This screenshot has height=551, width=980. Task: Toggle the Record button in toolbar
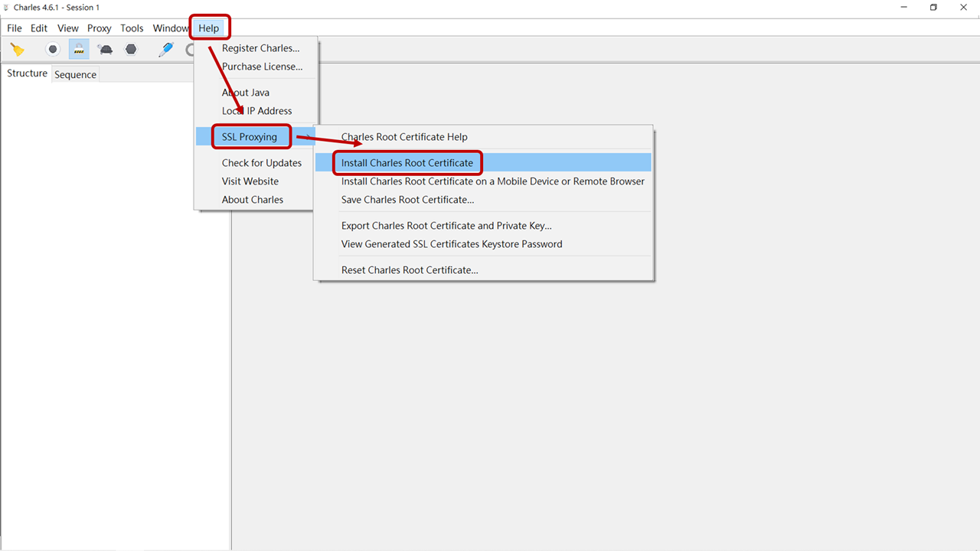point(53,50)
